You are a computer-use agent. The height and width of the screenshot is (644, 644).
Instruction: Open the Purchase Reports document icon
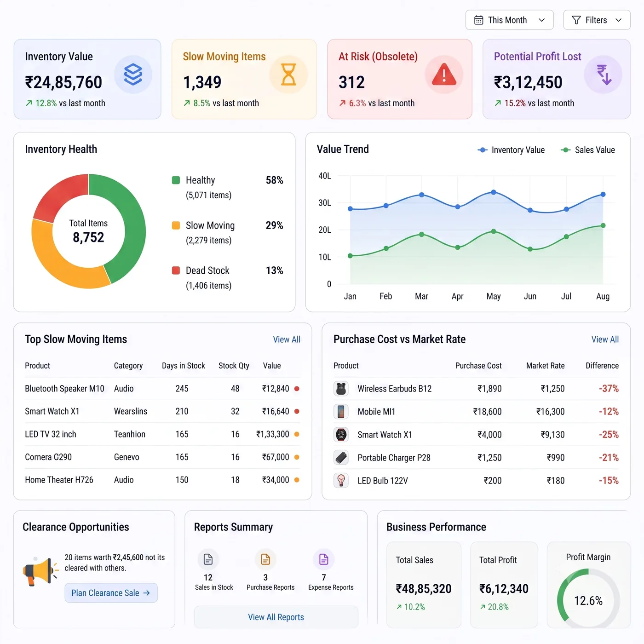point(265,559)
